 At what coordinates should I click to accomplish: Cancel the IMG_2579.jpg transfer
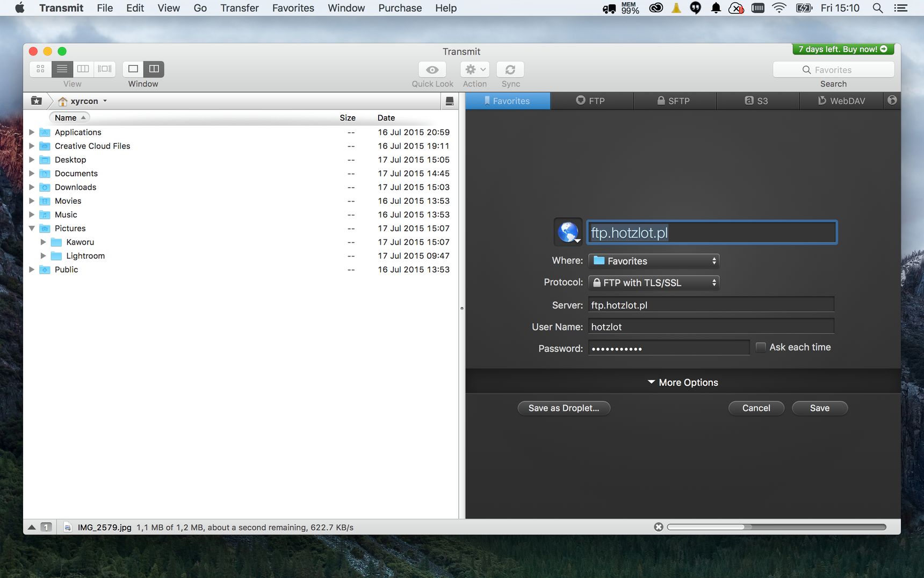tap(659, 527)
